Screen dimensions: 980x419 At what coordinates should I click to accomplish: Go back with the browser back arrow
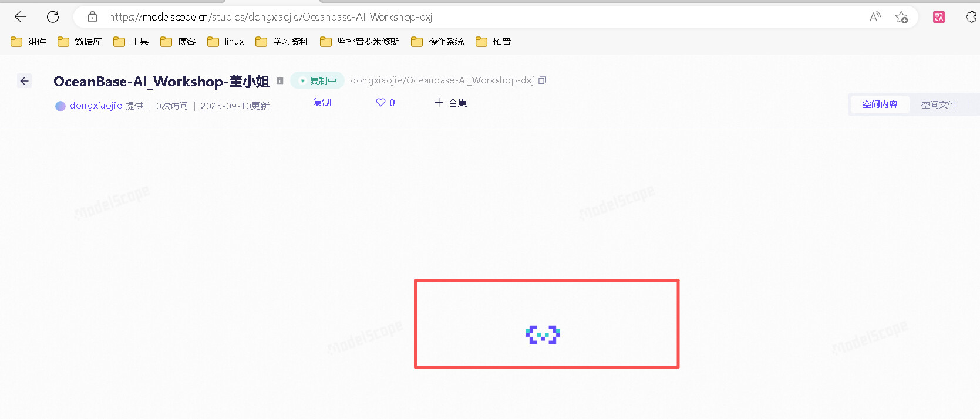tap(21, 17)
